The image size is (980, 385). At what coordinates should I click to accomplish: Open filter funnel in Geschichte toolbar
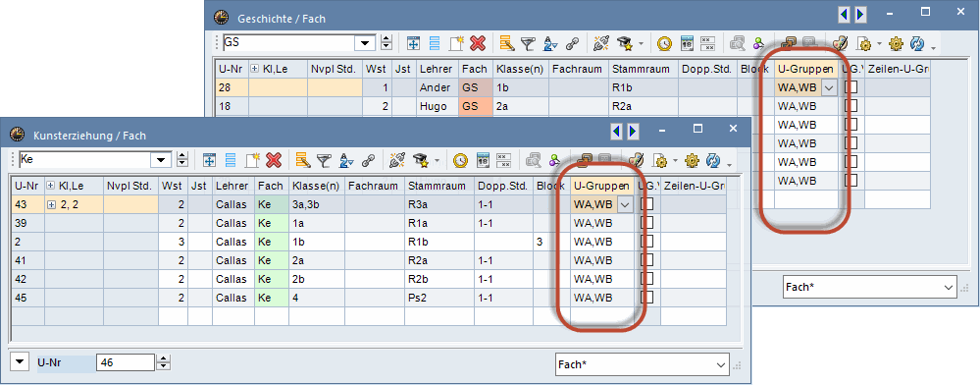(528, 43)
